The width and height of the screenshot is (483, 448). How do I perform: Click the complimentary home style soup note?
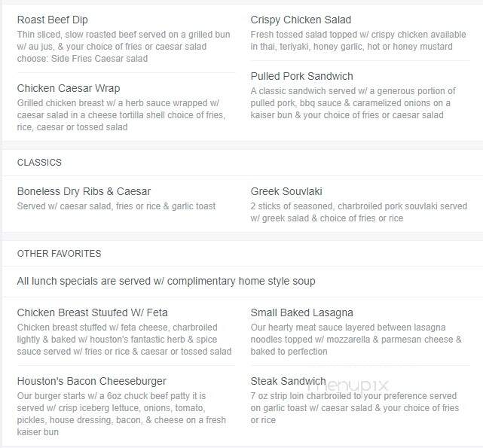click(166, 281)
